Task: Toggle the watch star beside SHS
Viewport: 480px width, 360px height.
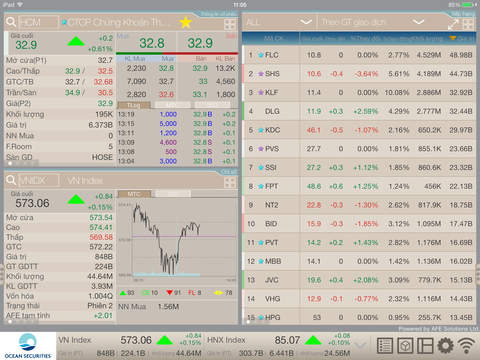Action: click(261, 74)
